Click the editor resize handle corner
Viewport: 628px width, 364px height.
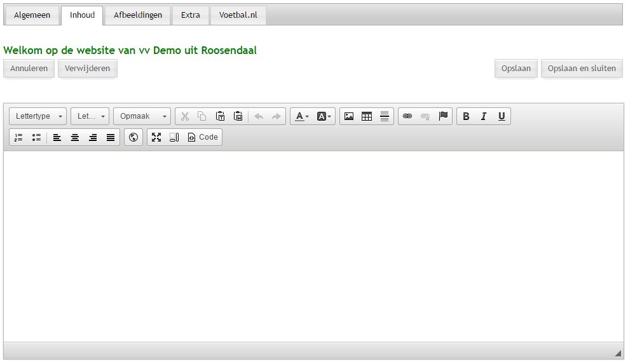click(618, 353)
